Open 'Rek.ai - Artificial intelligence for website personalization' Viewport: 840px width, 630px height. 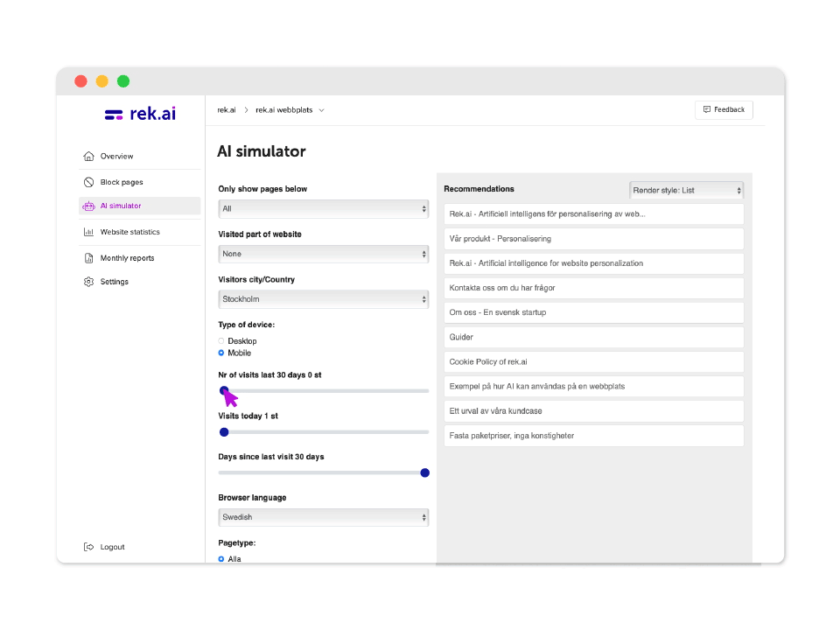(x=593, y=263)
